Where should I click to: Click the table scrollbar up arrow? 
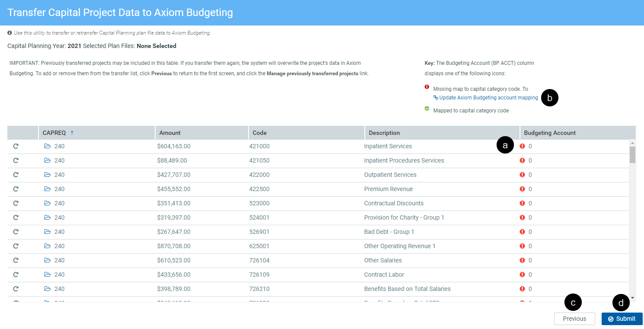(633, 143)
